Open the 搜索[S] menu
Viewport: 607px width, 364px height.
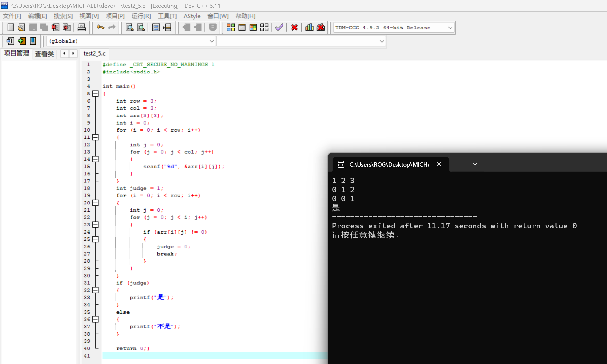tap(63, 16)
